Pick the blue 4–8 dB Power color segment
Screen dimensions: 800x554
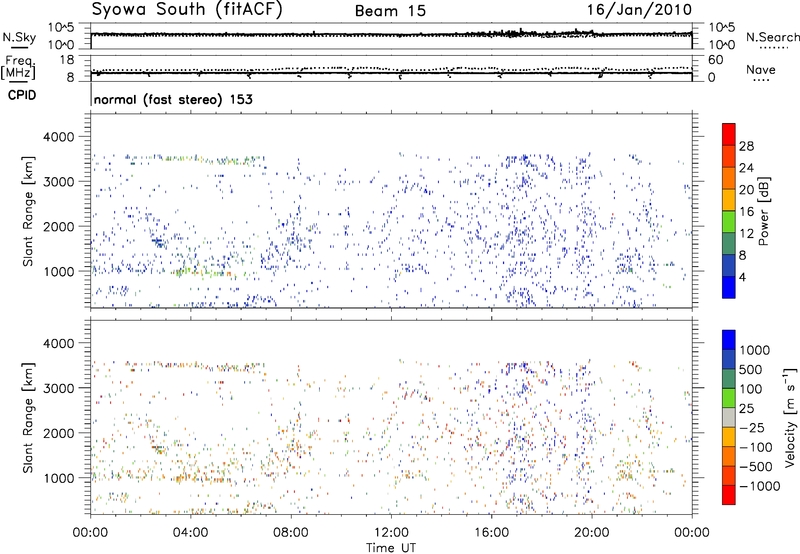(x=729, y=265)
